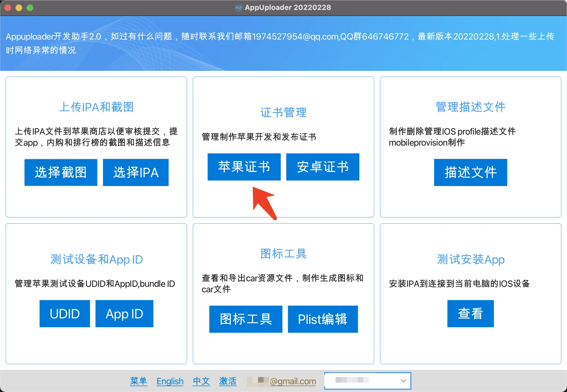Switch language to 中文

pos(201,381)
